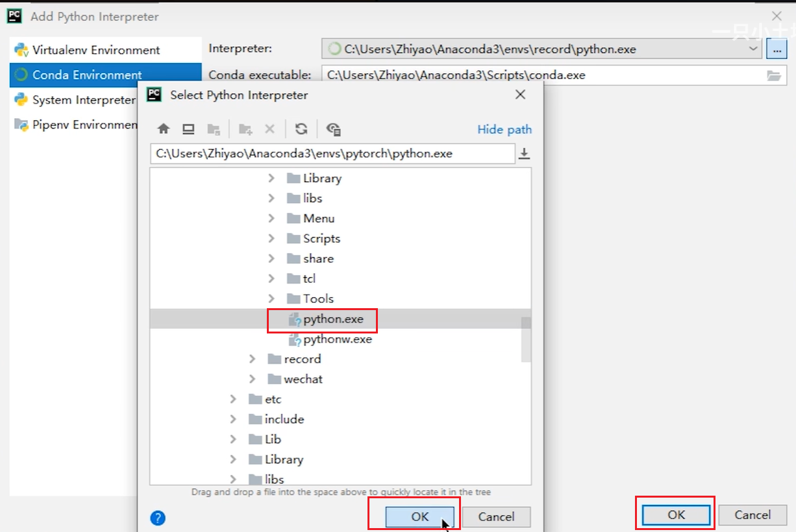Image resolution: width=796 pixels, height=532 pixels.
Task: Select the tcl folder
Action: coord(301,278)
